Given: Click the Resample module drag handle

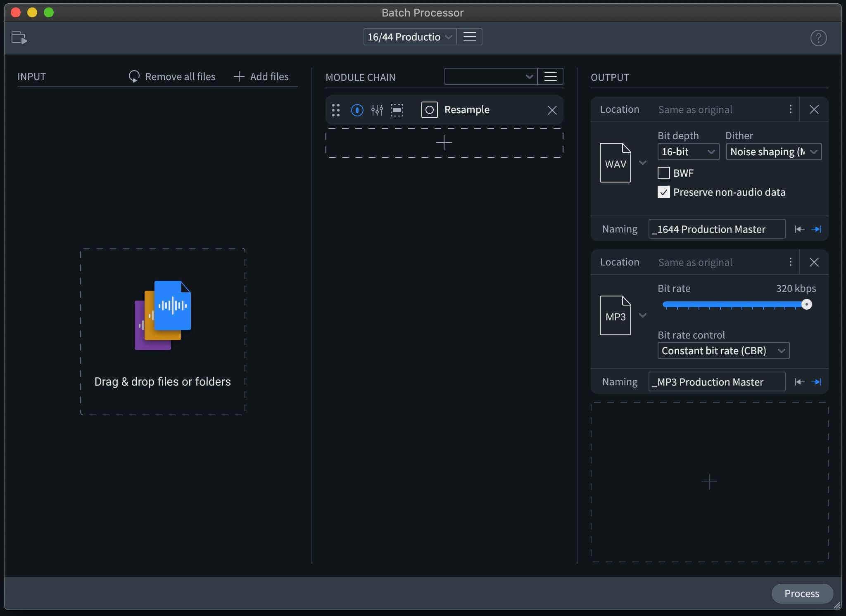Looking at the screenshot, I should [x=336, y=110].
